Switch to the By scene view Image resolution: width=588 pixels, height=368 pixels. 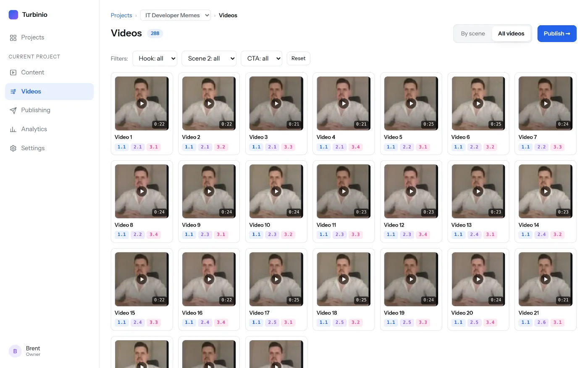point(473,34)
